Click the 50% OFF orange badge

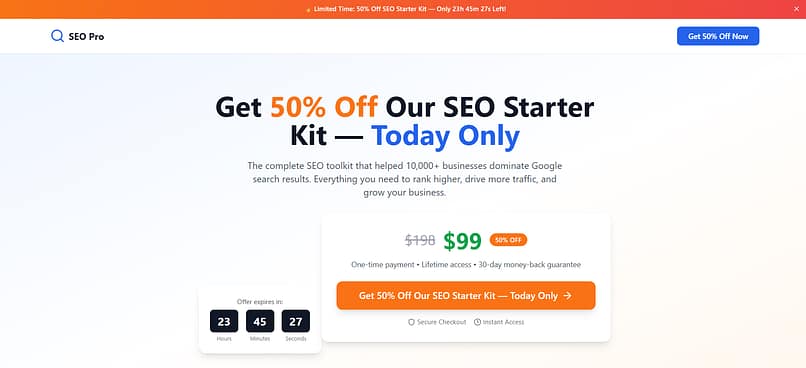[508, 240]
